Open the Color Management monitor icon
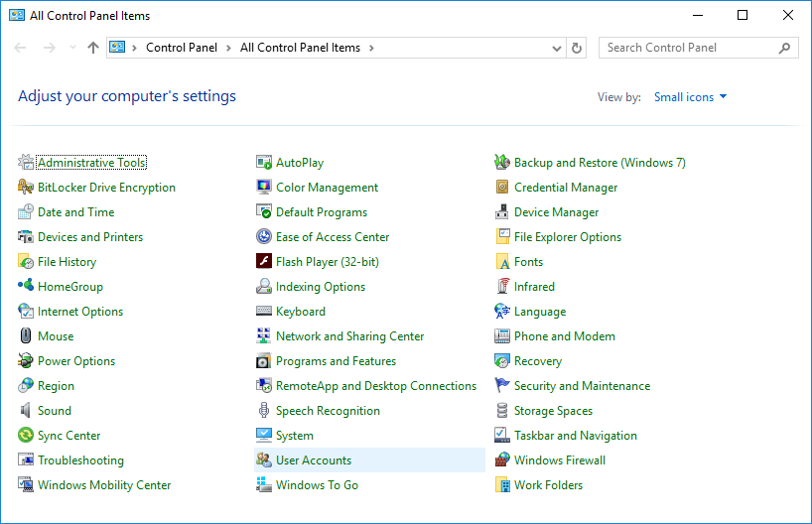 (264, 188)
